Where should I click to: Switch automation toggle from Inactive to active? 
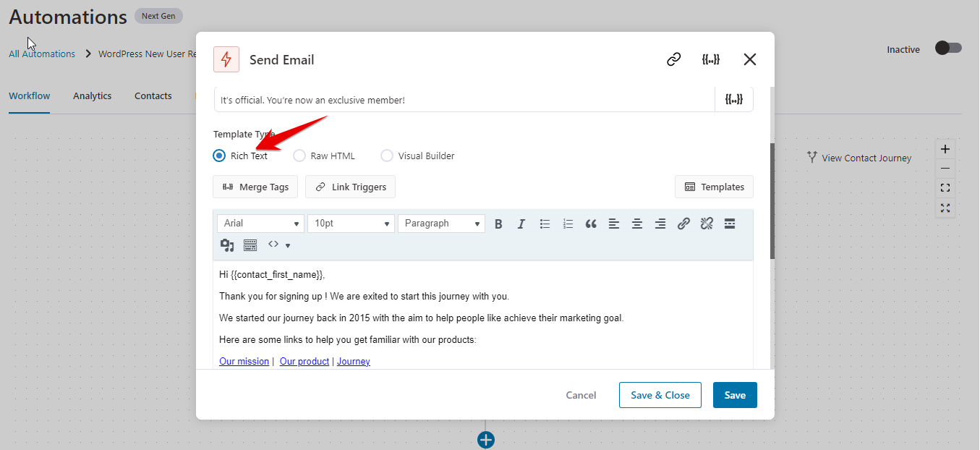coord(947,47)
